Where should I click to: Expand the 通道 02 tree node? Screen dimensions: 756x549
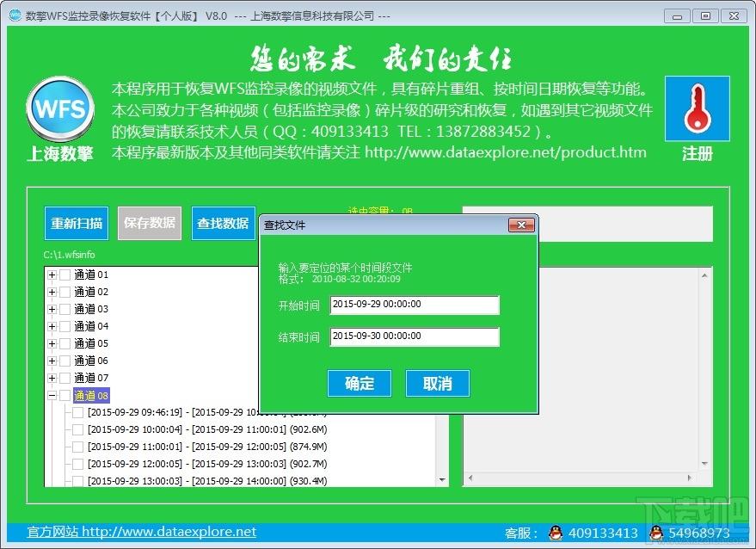[x=52, y=293]
